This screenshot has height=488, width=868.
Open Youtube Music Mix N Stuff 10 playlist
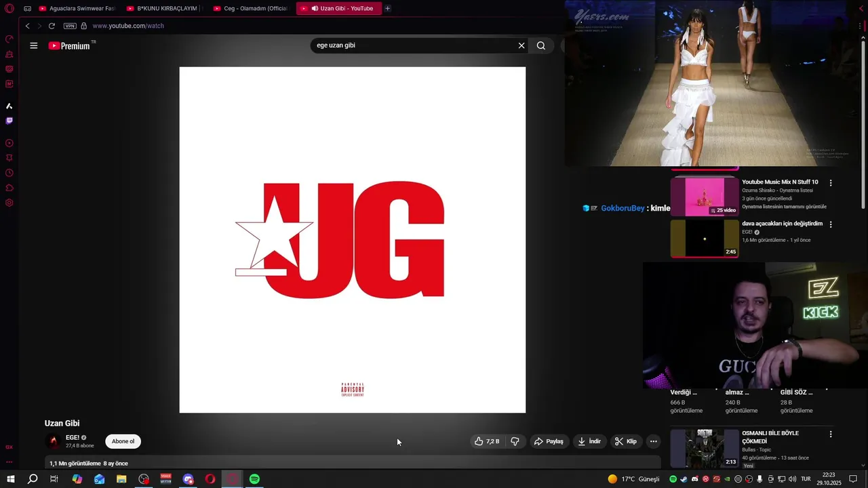pyautogui.click(x=780, y=182)
